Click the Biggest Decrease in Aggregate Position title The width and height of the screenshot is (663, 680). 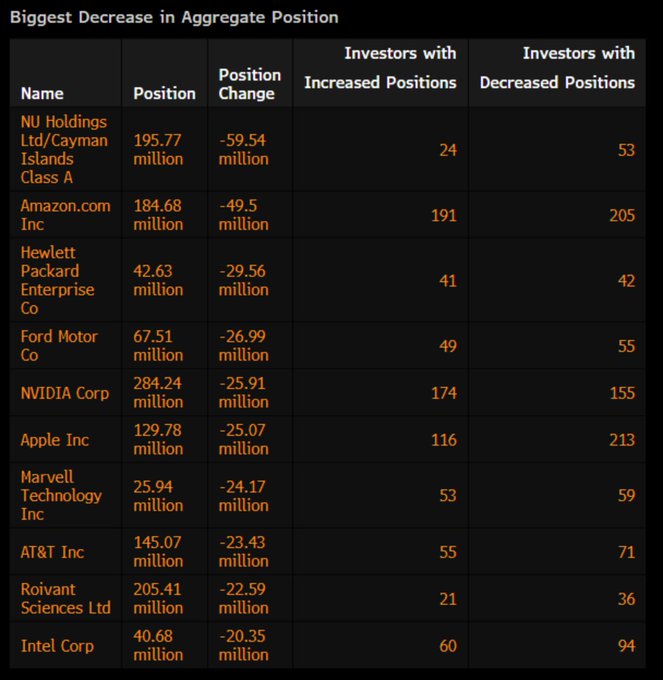174,18
